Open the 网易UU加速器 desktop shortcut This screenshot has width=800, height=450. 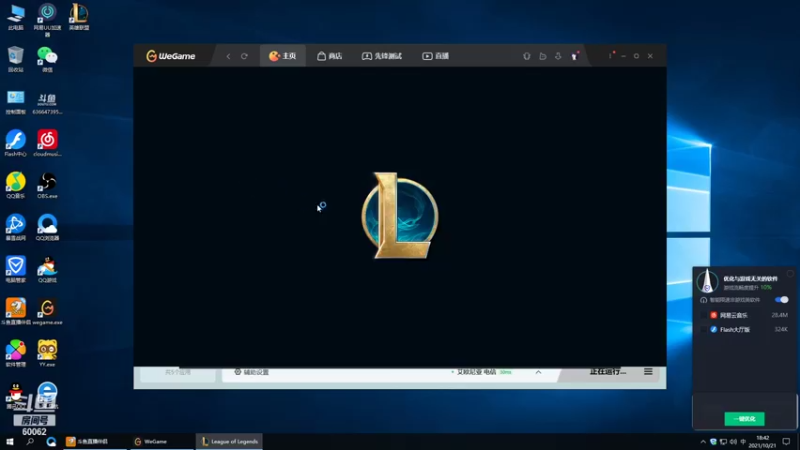click(x=47, y=20)
